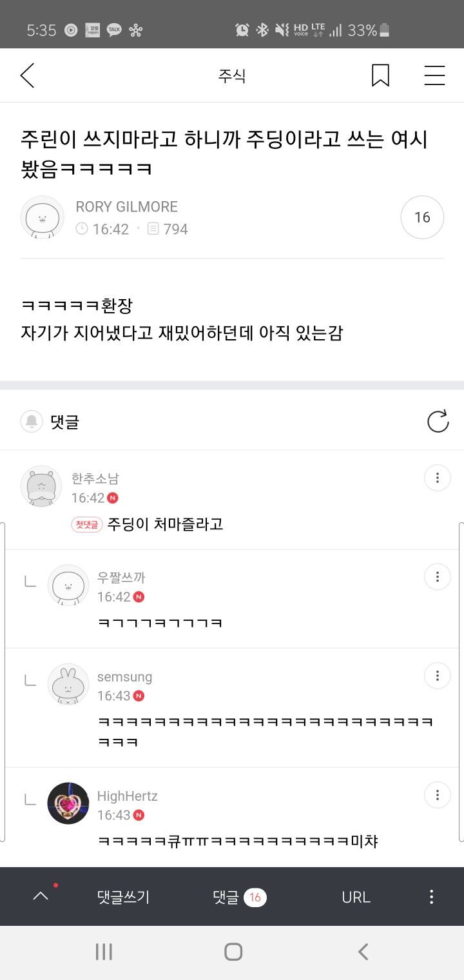
Task: Bookmark this post
Action: click(380, 76)
